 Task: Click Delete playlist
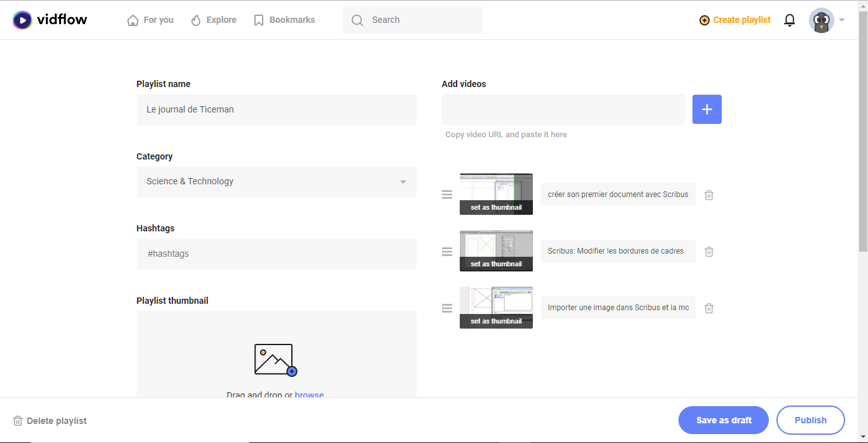click(x=50, y=421)
